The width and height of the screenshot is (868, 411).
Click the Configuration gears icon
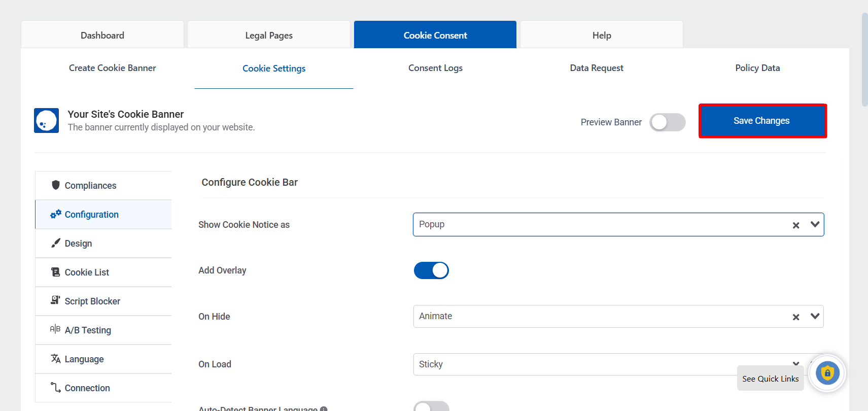coord(56,214)
